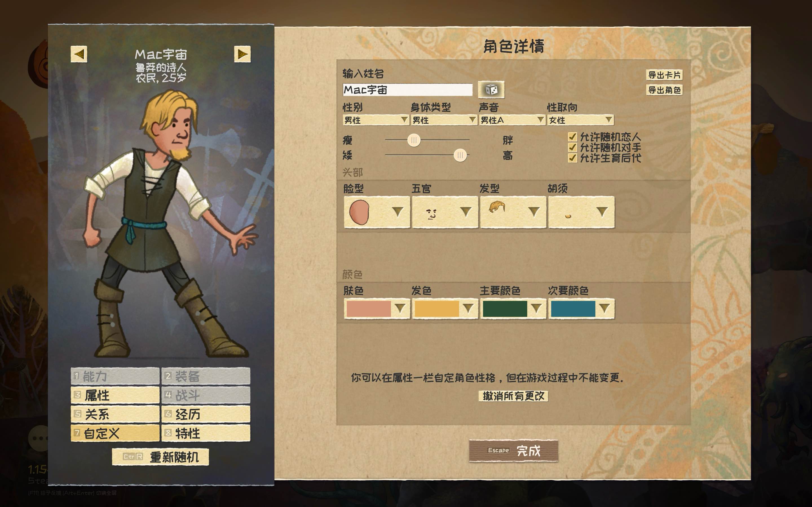Open the beard (胡须) selector
812x507 pixels.
[x=581, y=212]
